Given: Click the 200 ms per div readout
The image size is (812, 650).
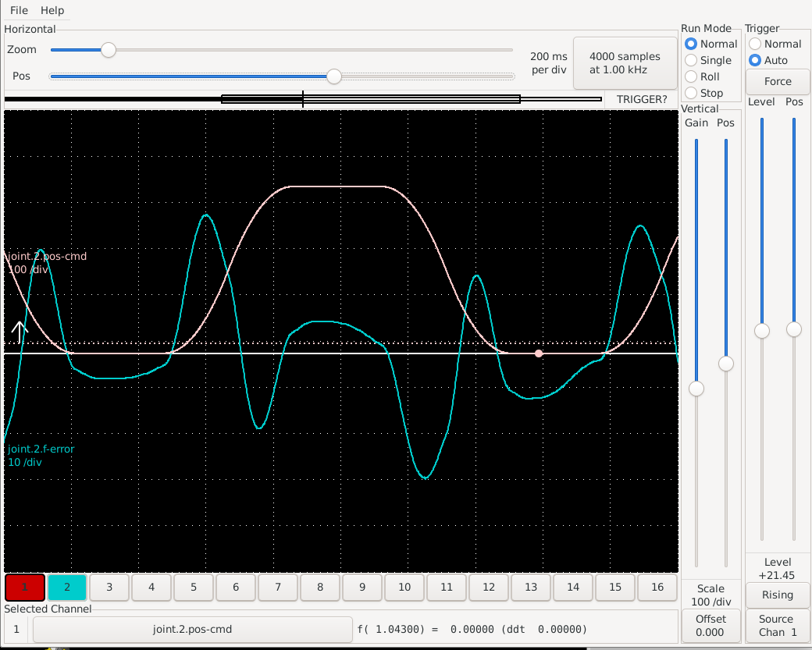Looking at the screenshot, I should (x=549, y=63).
